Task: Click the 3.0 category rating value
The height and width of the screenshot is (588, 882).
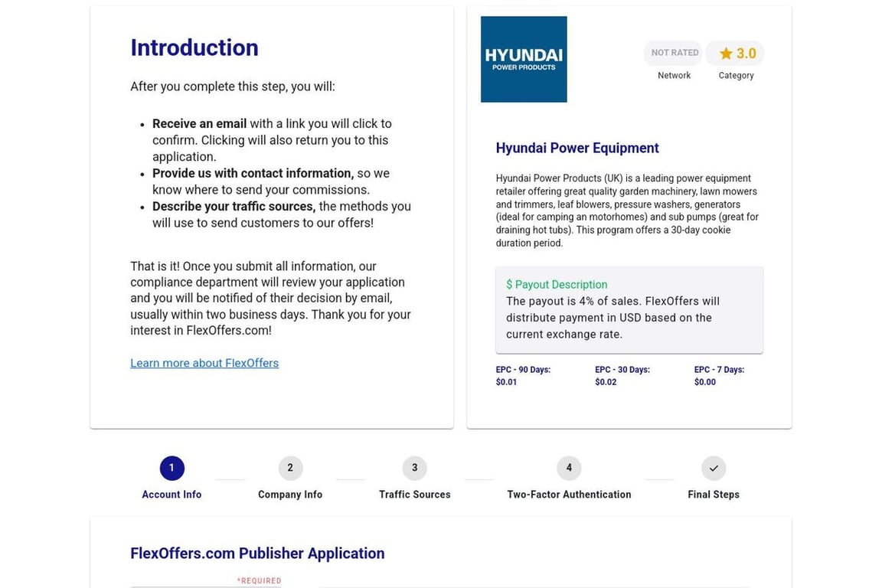Action: click(746, 54)
